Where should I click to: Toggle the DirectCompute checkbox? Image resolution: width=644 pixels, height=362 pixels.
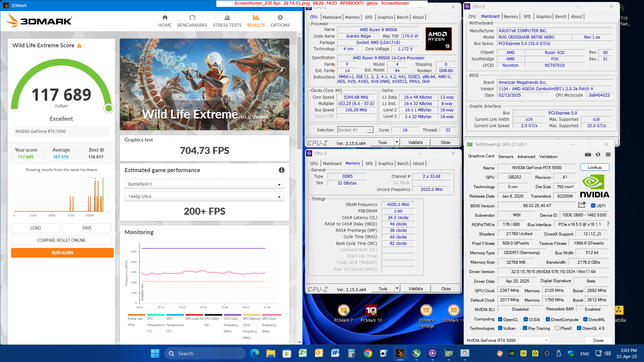pos(548,319)
